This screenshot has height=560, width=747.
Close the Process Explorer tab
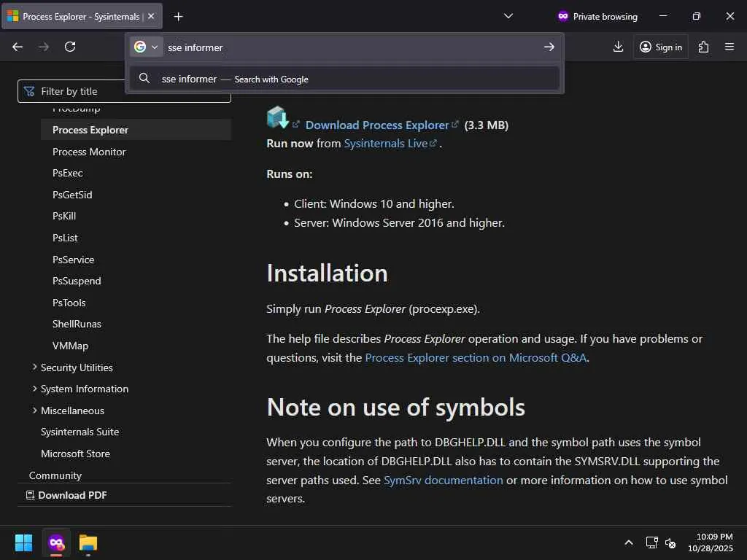click(x=151, y=16)
